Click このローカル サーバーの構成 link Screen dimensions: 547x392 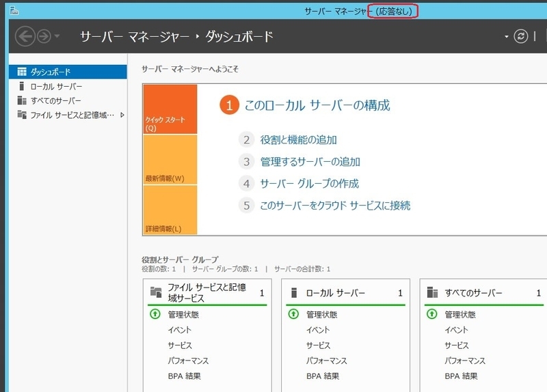pos(317,105)
